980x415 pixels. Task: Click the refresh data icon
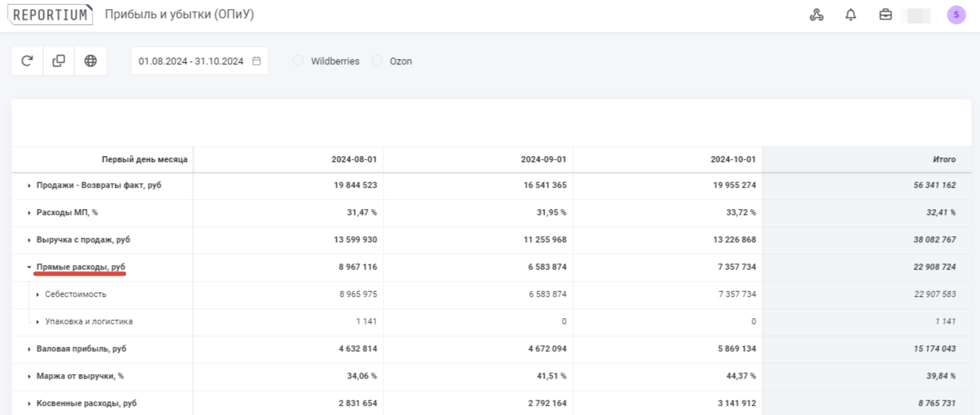click(x=27, y=61)
